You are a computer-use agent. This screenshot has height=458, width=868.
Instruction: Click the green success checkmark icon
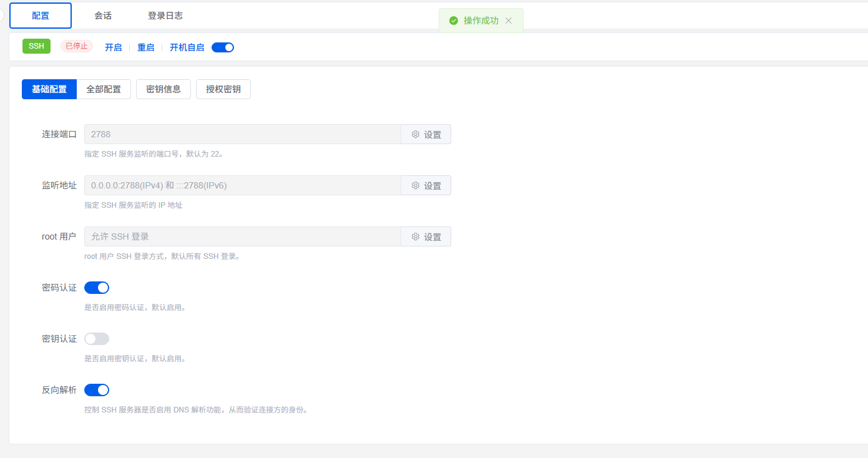[x=454, y=21]
